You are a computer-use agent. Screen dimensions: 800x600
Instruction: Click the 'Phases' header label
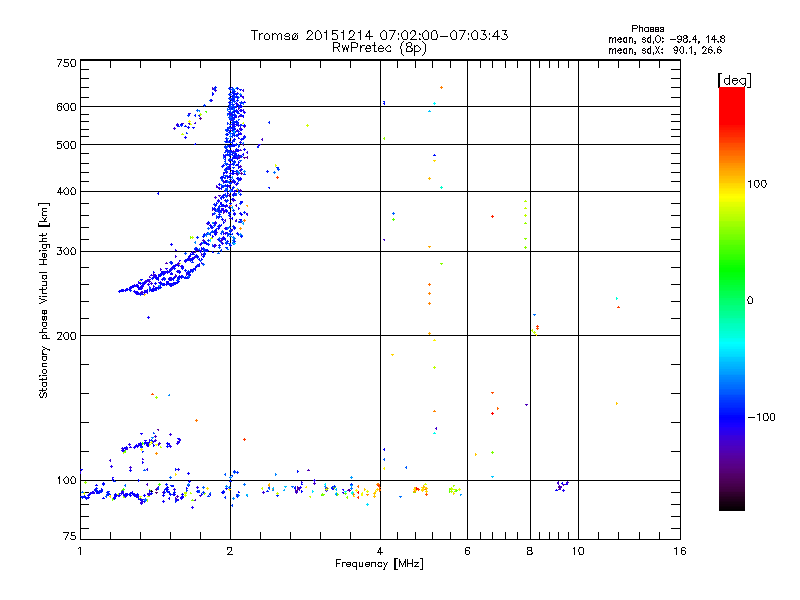[x=647, y=29]
